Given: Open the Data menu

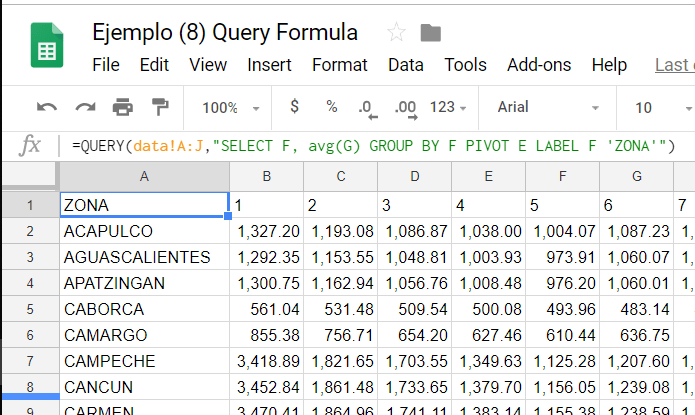Looking at the screenshot, I should tap(406, 65).
